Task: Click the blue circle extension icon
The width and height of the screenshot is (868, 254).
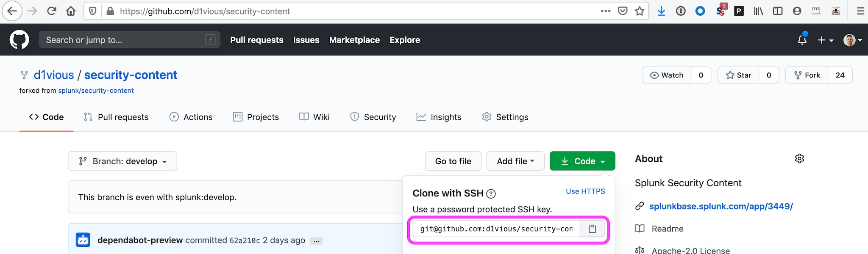Action: (700, 11)
